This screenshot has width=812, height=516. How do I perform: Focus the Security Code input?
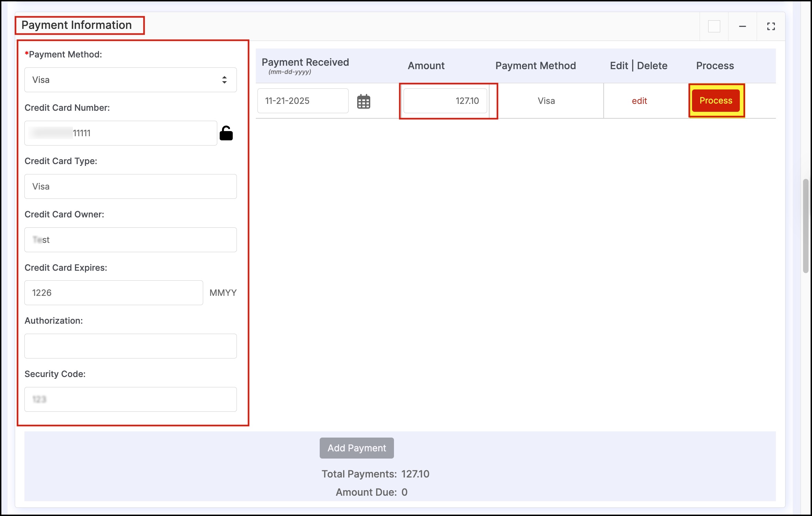tap(130, 399)
